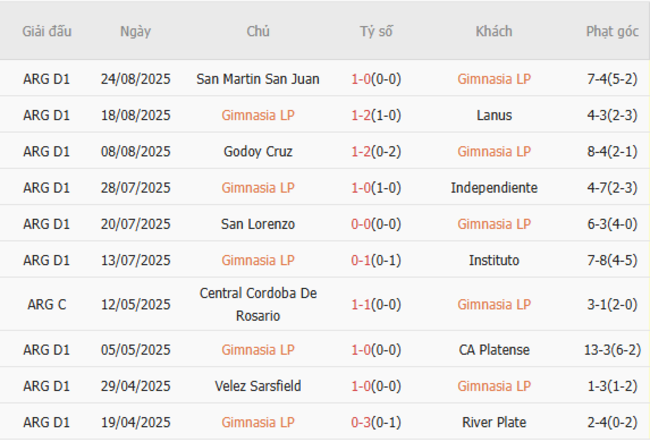The height and width of the screenshot is (442, 650).
Task: Select Central Cordoba De Rosario team
Action: coord(258,305)
